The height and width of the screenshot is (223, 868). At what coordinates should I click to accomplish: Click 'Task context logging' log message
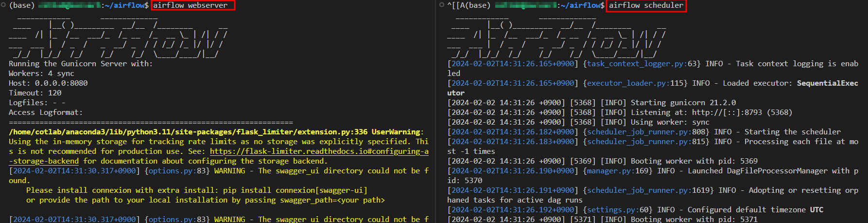click(780, 64)
